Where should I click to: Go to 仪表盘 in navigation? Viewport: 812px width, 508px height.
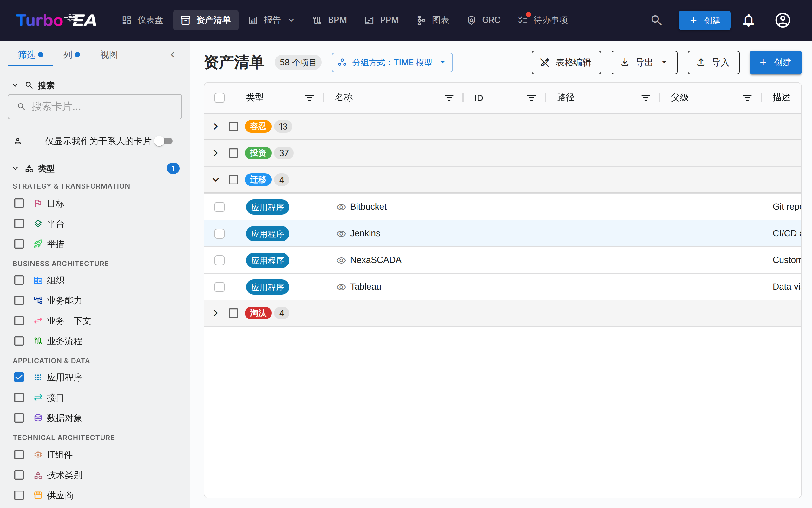143,20
